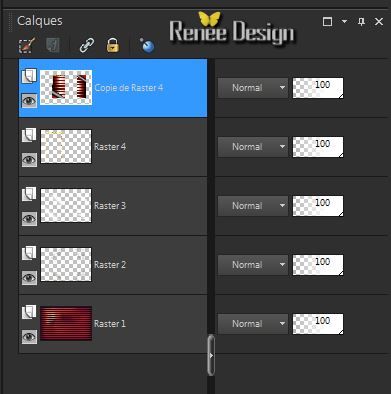Viewport: 391px width, 394px height.
Task: Hide the Copie de Raster 4 layer
Action: [29, 100]
